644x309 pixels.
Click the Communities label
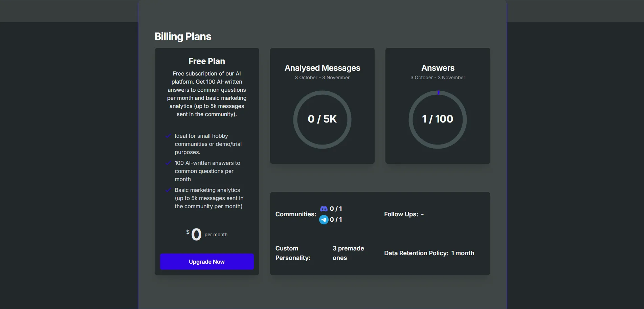tap(295, 214)
